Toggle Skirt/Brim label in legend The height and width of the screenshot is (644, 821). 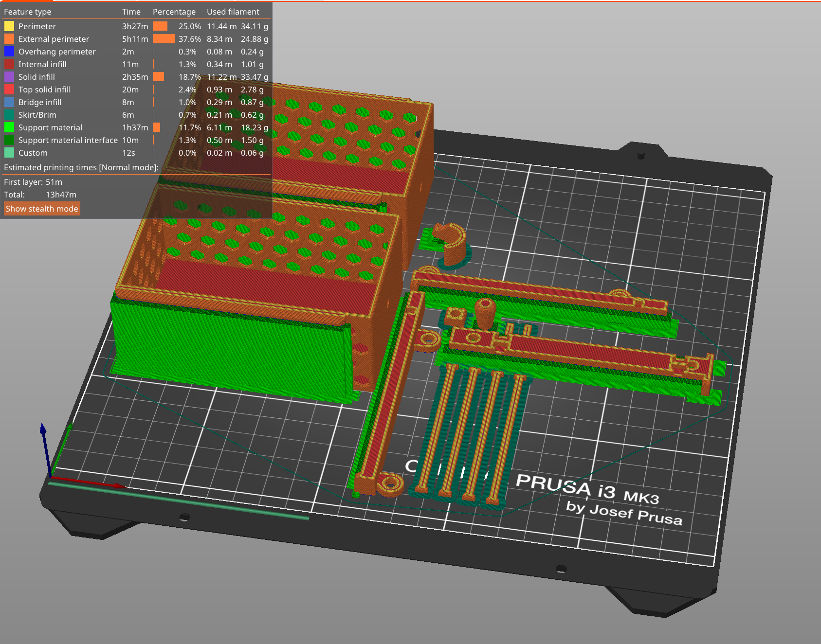37,115
